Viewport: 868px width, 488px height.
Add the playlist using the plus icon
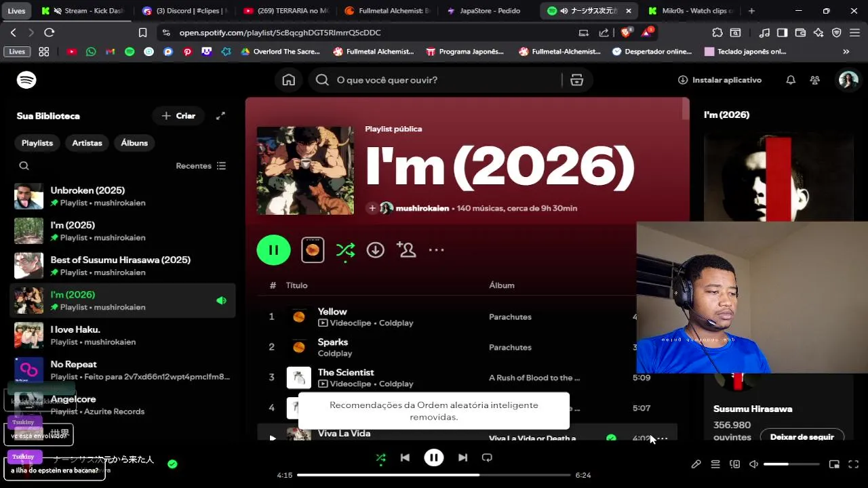(x=372, y=208)
